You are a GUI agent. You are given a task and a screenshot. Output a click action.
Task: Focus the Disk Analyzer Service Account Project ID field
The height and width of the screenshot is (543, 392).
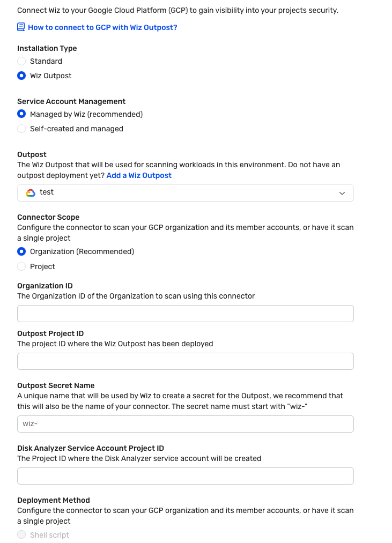[185, 476]
